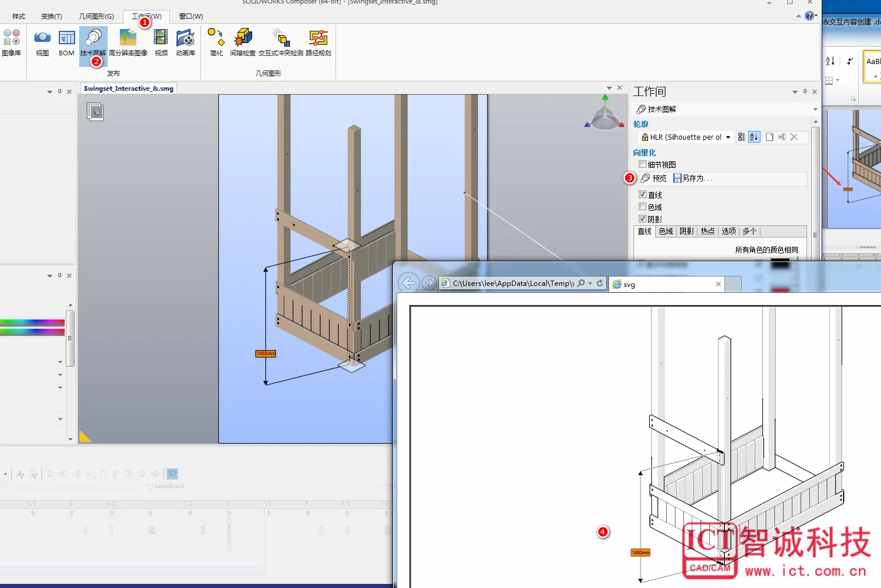Enable the 色域 color regions checkbox
Screen dimensions: 881x588
pyautogui.click(x=642, y=207)
